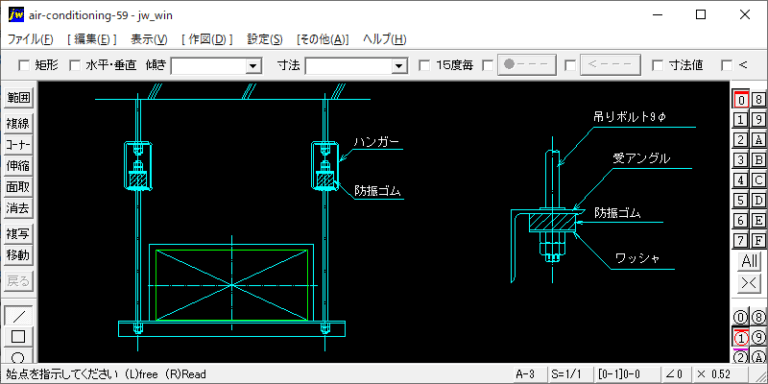Click the ●--- point line button

[x=527, y=65]
